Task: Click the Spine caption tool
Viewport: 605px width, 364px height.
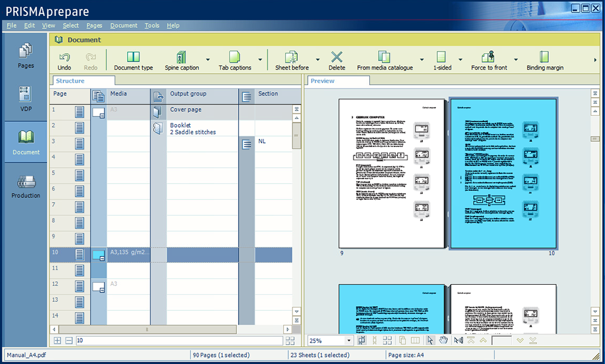Action: point(182,61)
